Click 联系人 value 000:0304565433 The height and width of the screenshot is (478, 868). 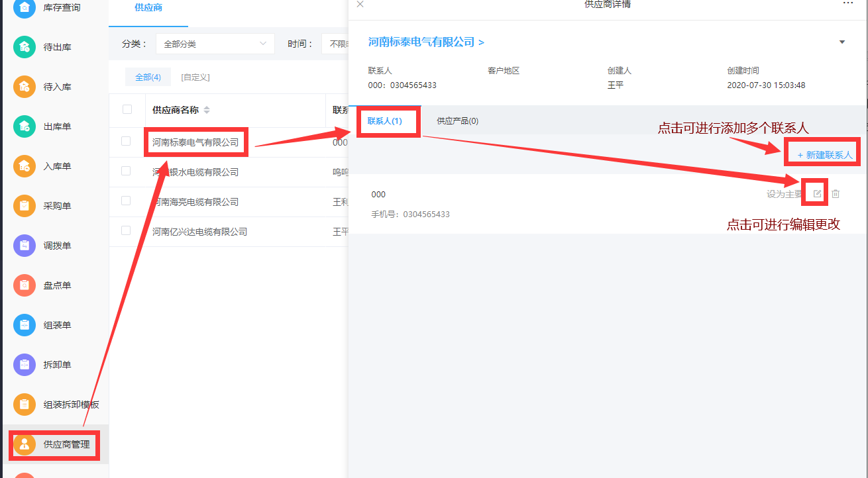click(x=402, y=85)
